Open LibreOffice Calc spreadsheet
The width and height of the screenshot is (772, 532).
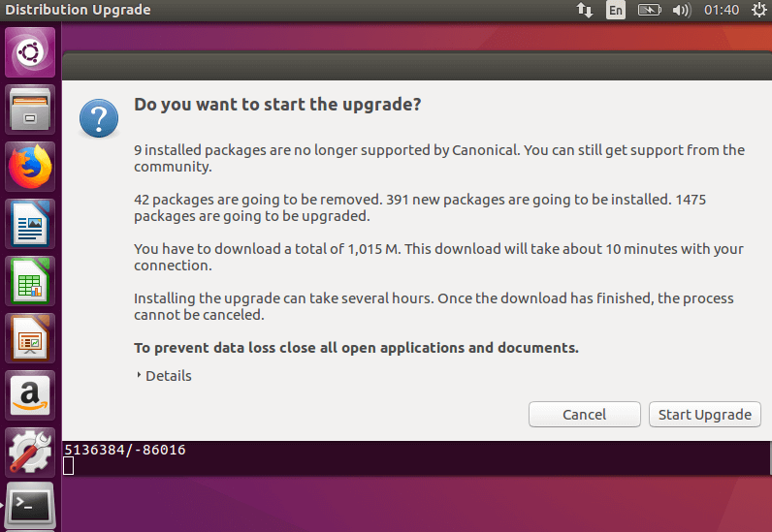pyautogui.click(x=30, y=280)
